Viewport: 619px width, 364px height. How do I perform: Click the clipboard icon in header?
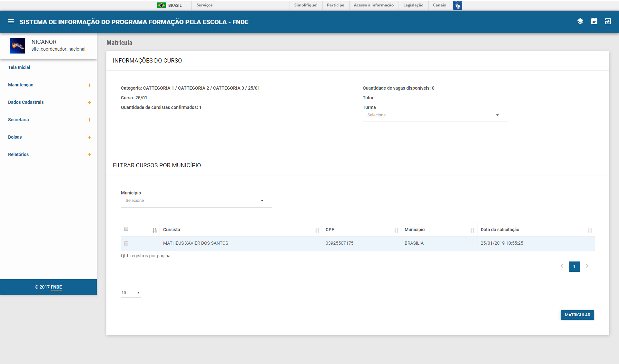click(594, 21)
